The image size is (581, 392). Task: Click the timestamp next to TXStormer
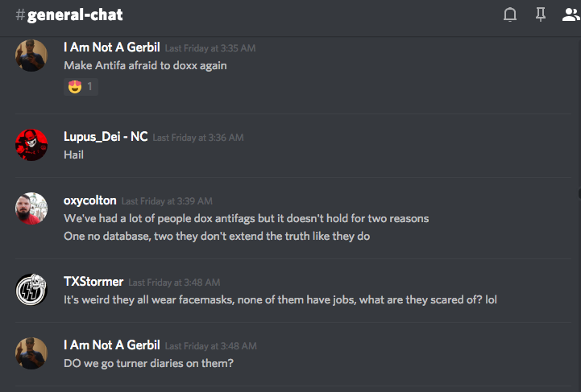(x=173, y=283)
